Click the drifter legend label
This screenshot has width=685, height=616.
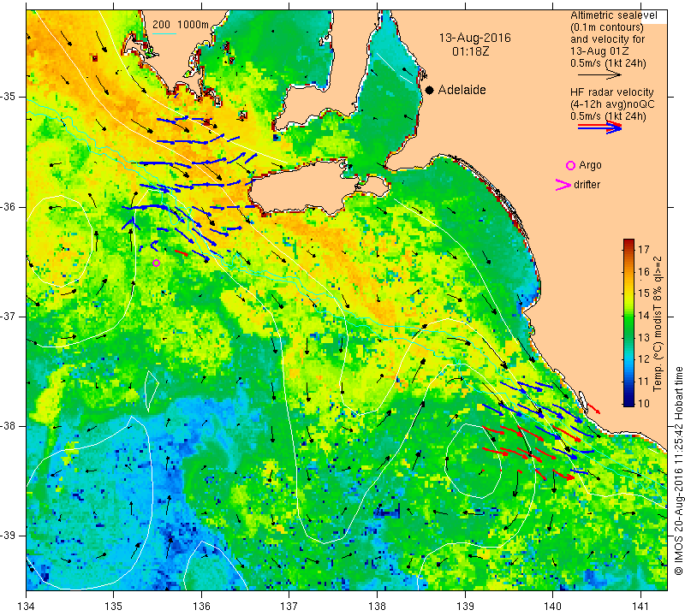(x=587, y=185)
